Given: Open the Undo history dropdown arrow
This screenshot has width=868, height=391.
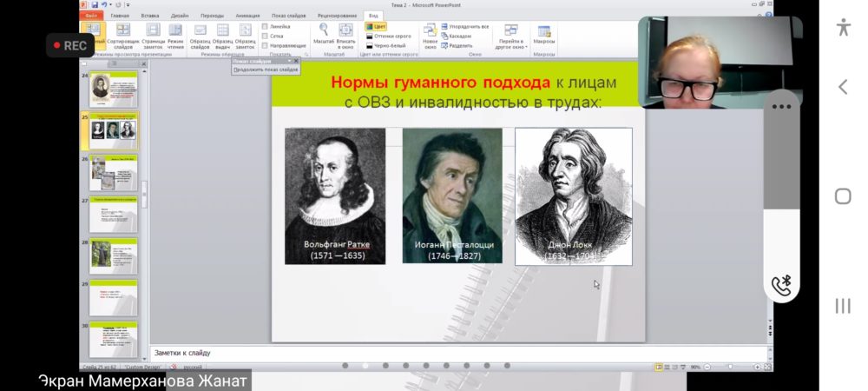Looking at the screenshot, I should (x=110, y=5).
